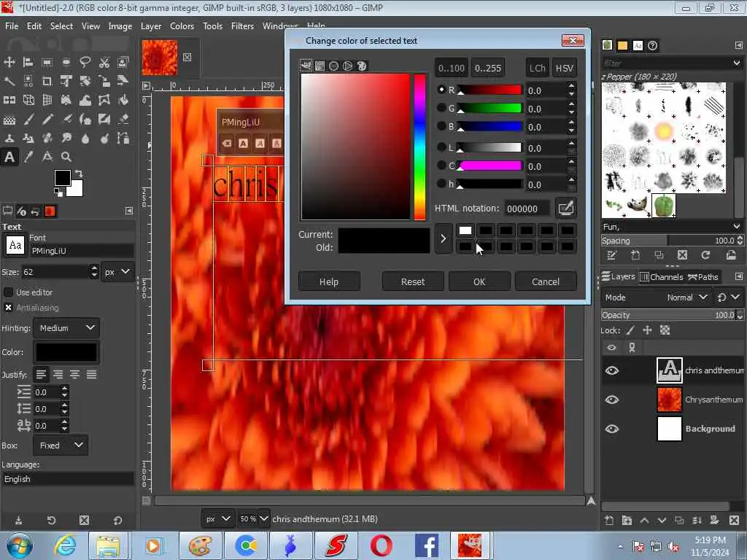Select the Ellipse Select tool
747x560 pixels.
tap(66, 62)
